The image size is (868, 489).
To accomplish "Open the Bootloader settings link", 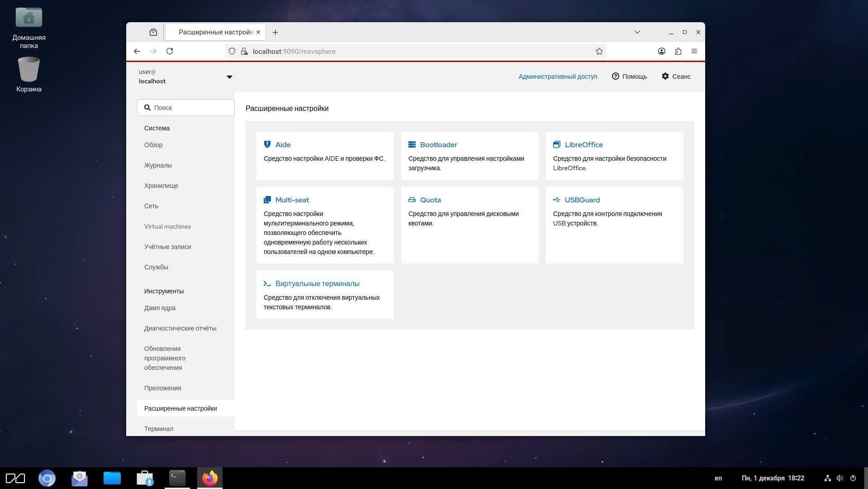I will point(438,144).
